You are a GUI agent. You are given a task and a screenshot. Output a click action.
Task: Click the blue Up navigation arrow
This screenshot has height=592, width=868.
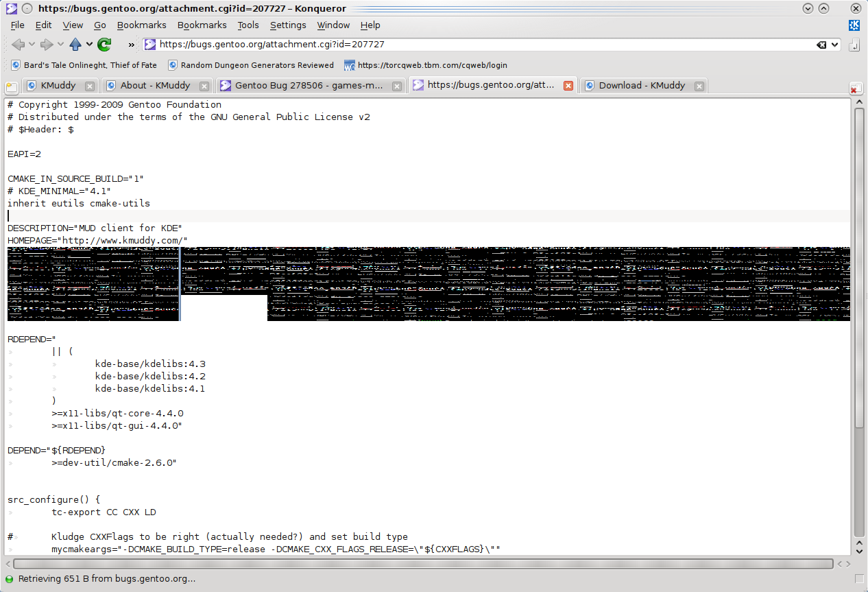click(x=75, y=45)
